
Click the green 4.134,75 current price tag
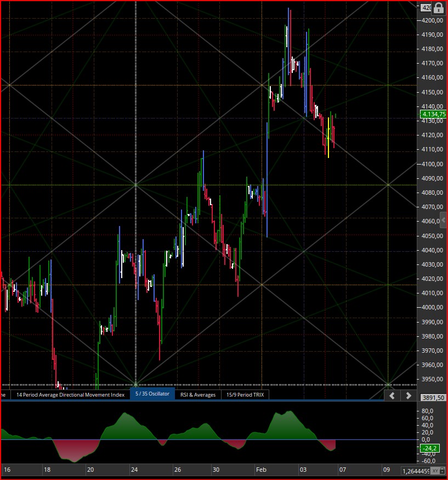(x=433, y=114)
